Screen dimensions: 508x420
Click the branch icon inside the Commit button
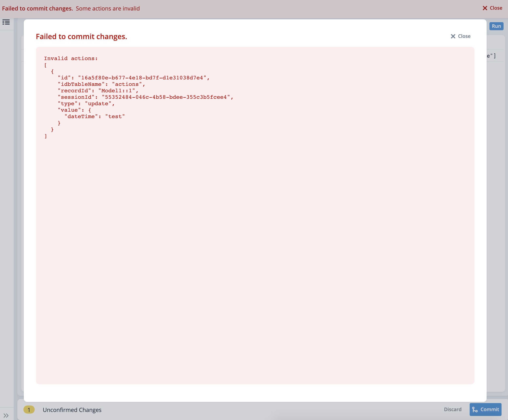[475, 410]
